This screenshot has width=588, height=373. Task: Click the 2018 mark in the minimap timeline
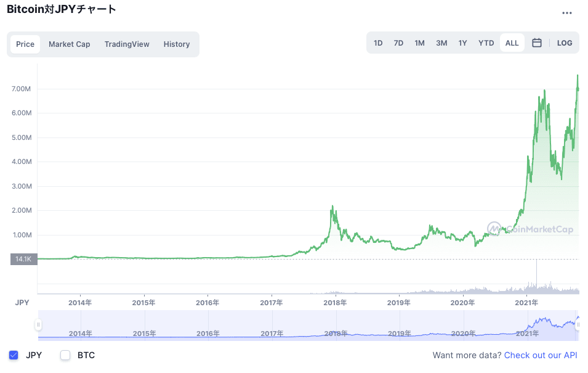pyautogui.click(x=335, y=333)
